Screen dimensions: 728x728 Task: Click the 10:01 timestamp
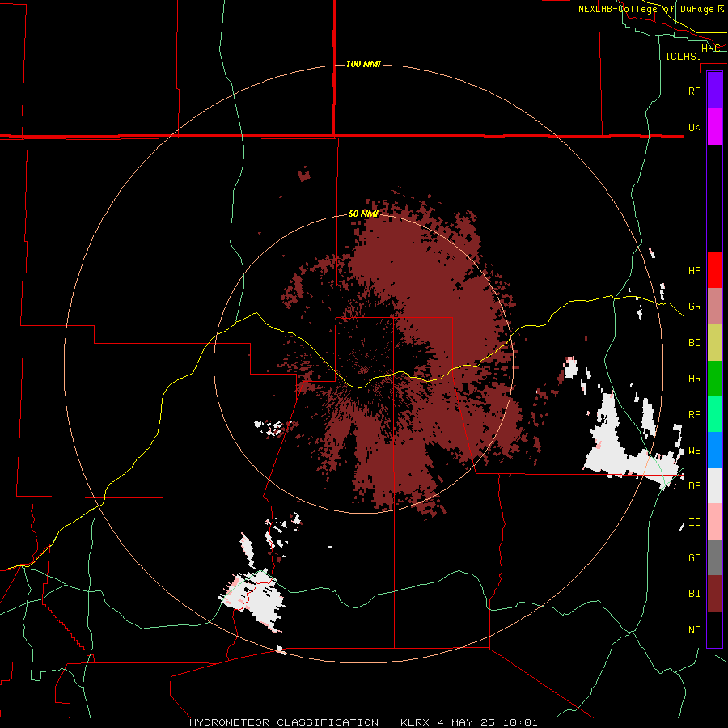click(522, 722)
